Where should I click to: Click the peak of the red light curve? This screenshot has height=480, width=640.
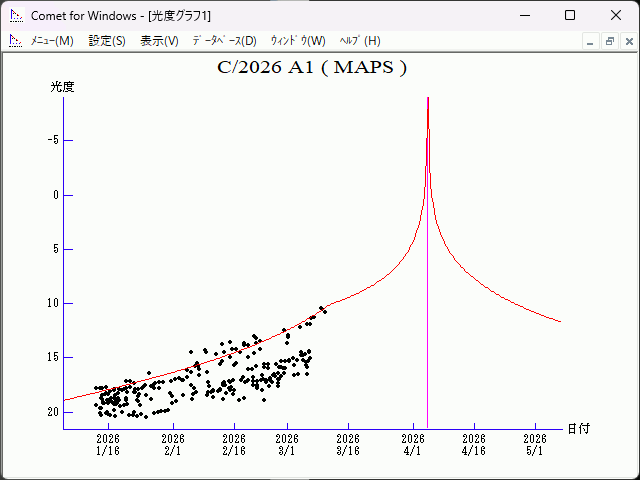pos(428,100)
